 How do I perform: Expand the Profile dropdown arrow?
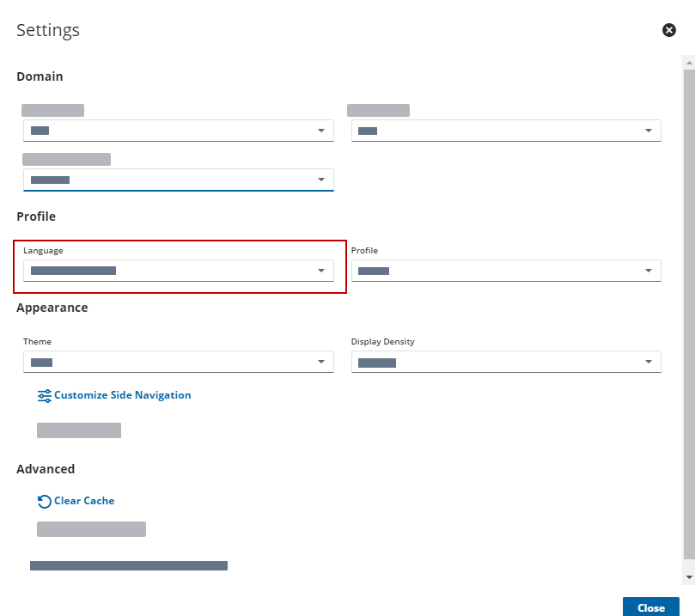[648, 271]
